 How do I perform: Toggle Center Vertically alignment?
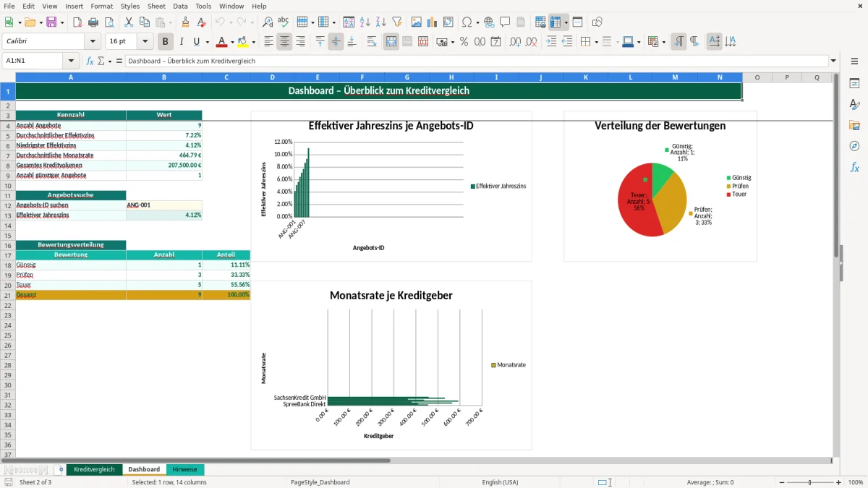[336, 42]
